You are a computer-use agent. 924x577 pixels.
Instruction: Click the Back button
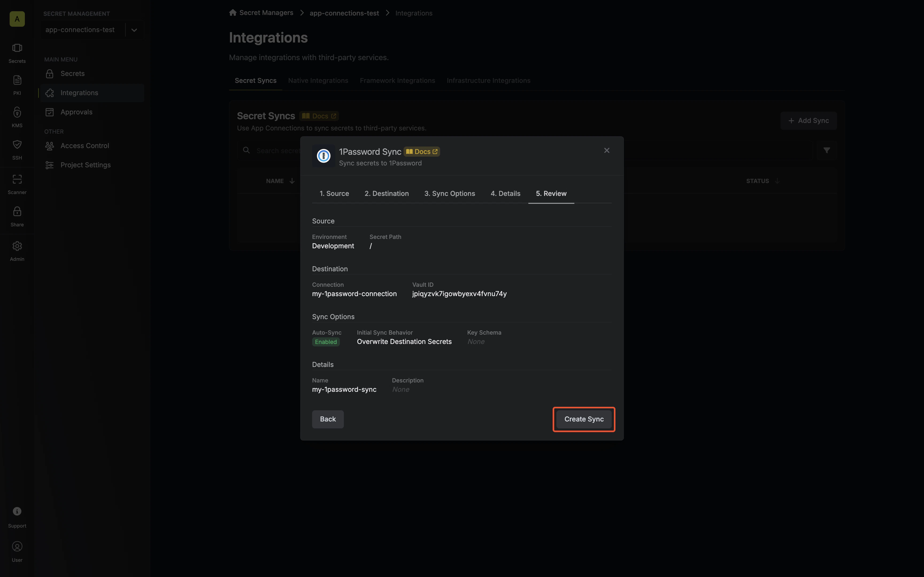[328, 419]
